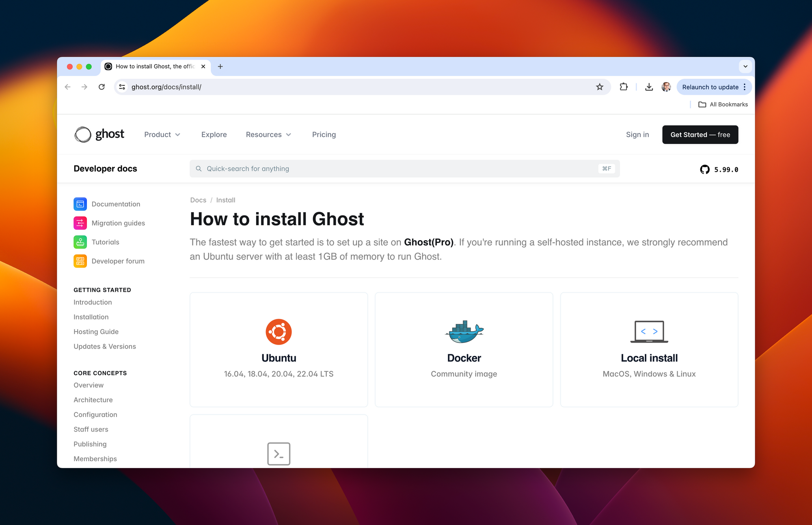Open Hosting Guide in sidebar

click(x=96, y=332)
